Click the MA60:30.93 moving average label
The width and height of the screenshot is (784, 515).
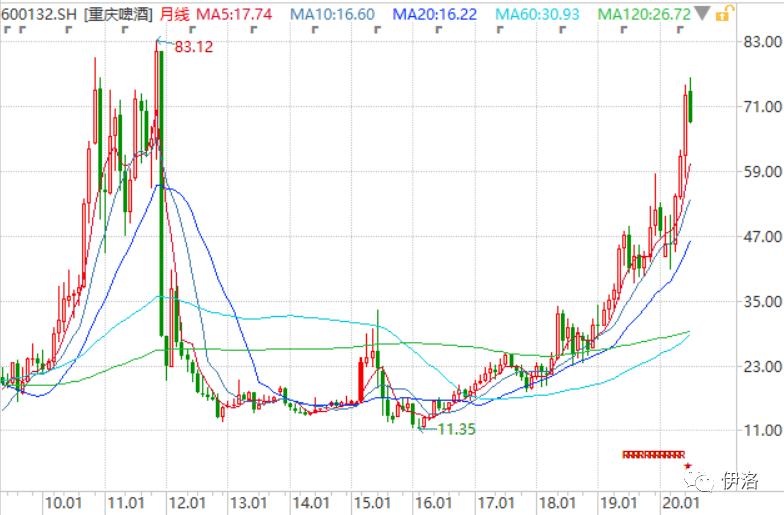click(538, 14)
